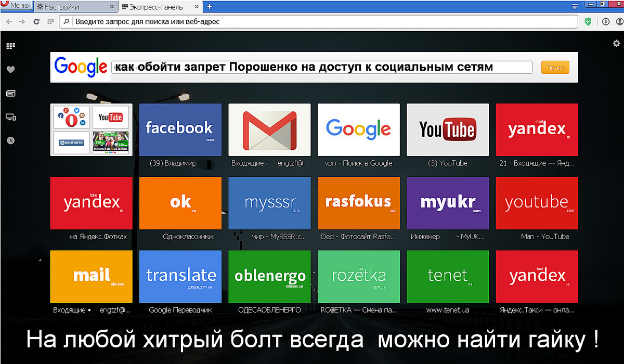Open the orange ok tile
The image size is (624, 364).
(x=180, y=203)
